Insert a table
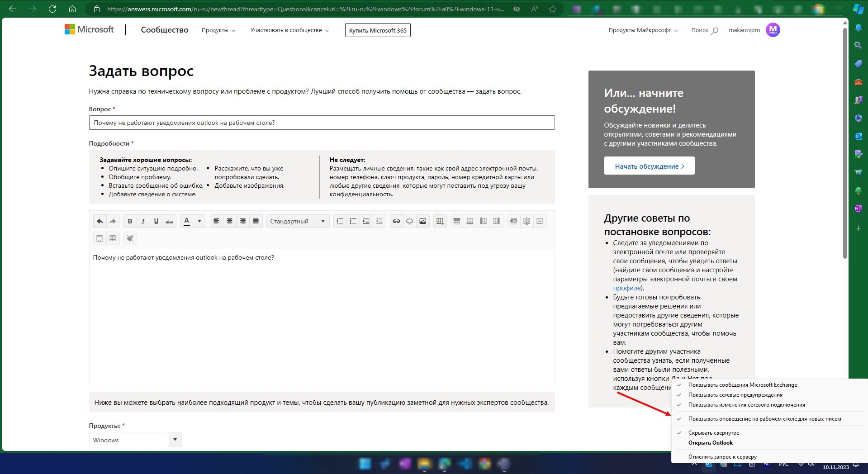 440,221
